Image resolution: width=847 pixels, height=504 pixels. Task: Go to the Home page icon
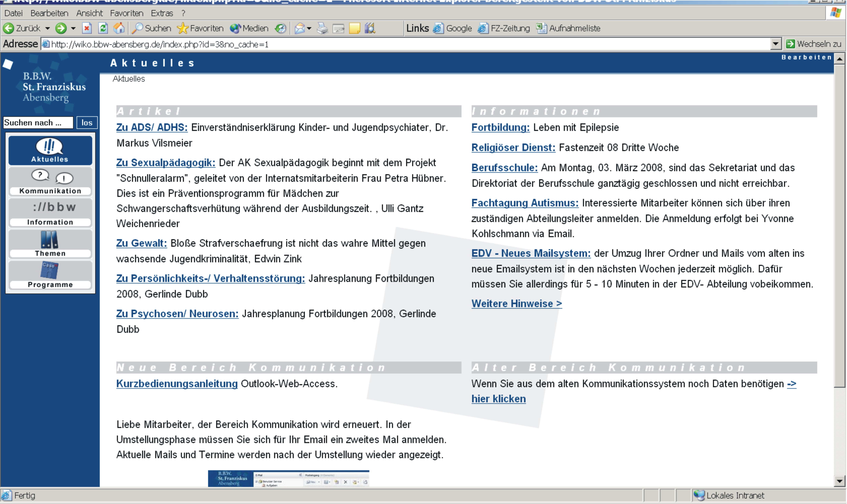tap(119, 28)
